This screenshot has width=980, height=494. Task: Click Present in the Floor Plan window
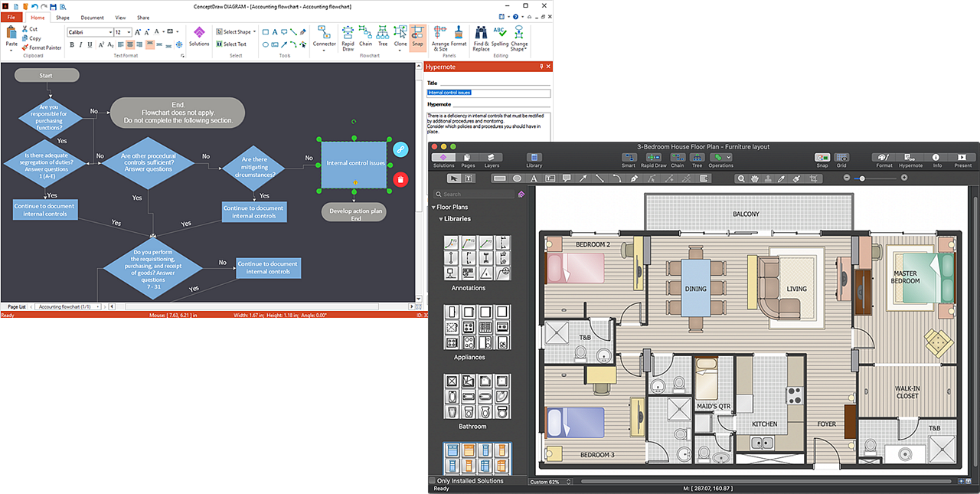click(x=963, y=160)
